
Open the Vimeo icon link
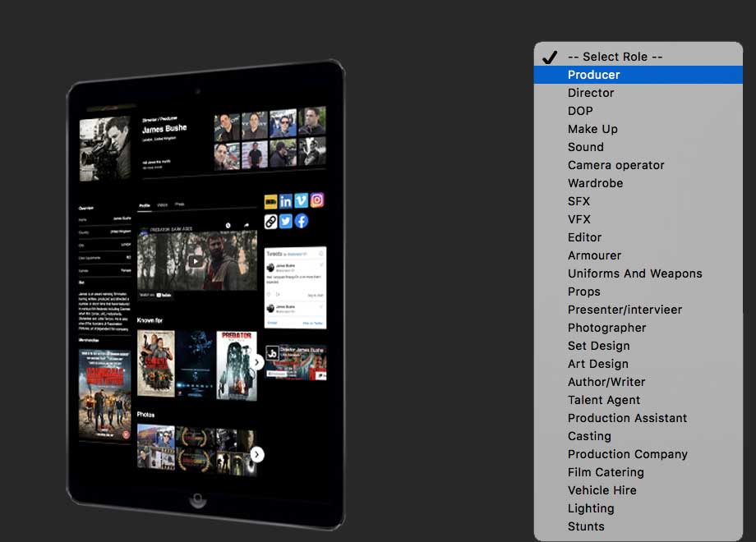[301, 200]
